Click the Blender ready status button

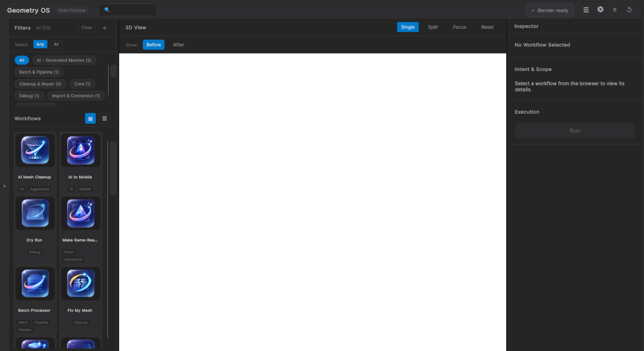pos(549,10)
